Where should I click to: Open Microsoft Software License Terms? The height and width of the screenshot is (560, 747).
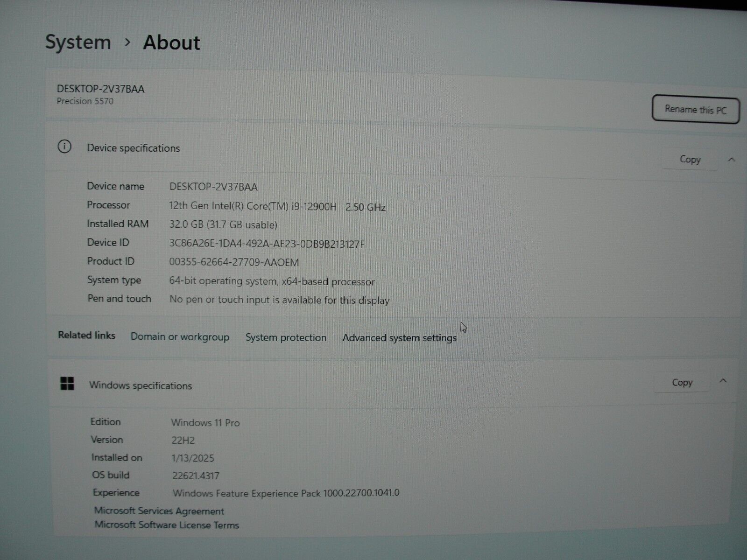pos(167,525)
